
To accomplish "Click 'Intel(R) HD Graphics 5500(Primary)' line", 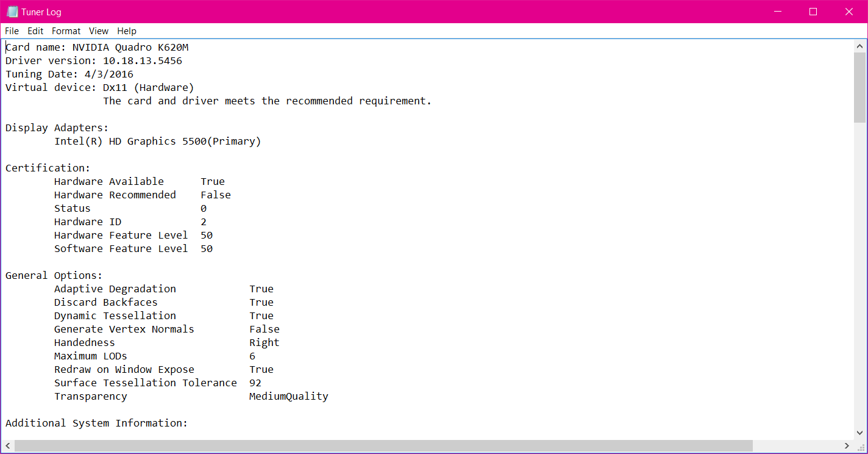I will point(158,141).
